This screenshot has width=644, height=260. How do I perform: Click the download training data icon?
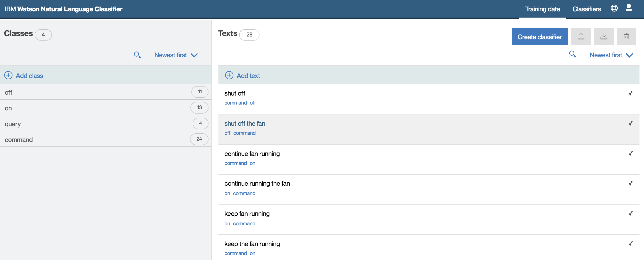click(603, 36)
